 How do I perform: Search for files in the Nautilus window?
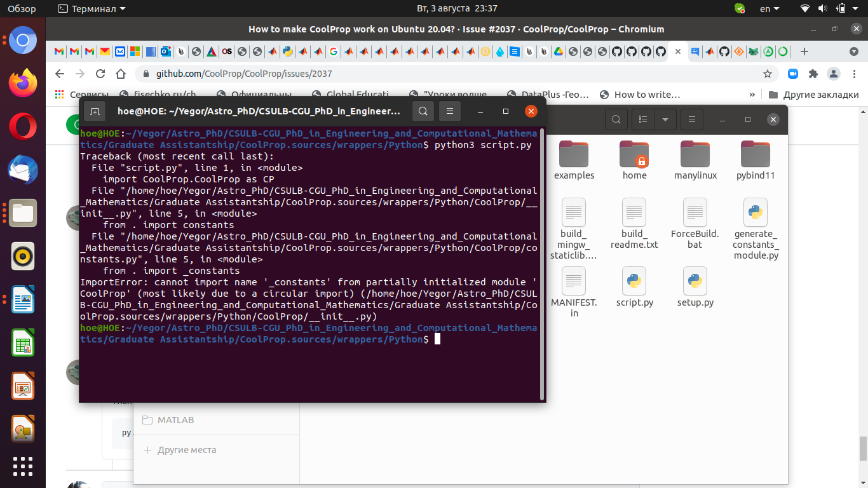pyautogui.click(x=616, y=119)
